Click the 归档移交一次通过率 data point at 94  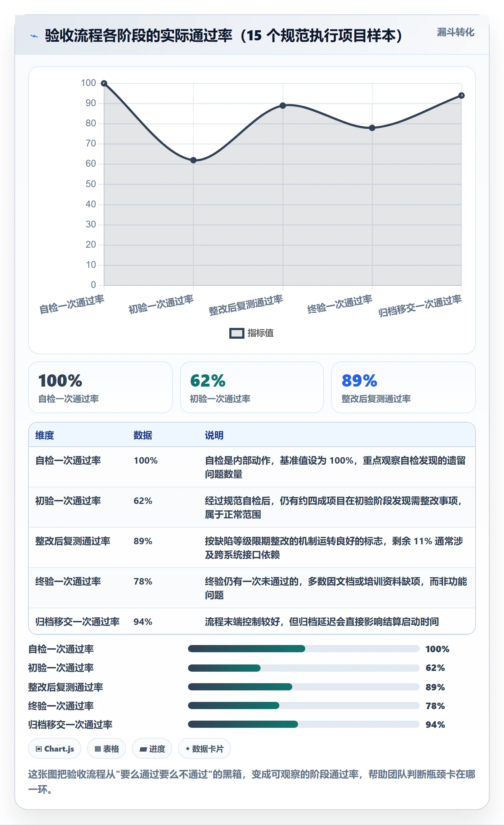pyautogui.click(x=461, y=96)
